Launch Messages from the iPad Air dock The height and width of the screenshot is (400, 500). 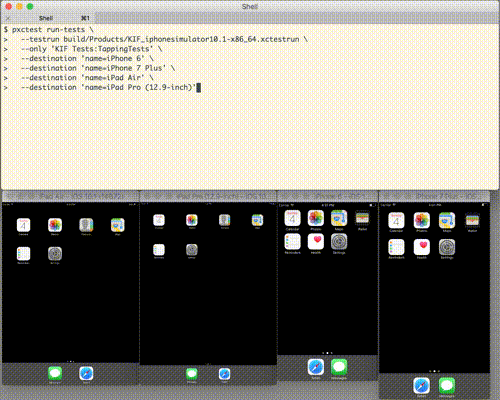[x=55, y=373]
